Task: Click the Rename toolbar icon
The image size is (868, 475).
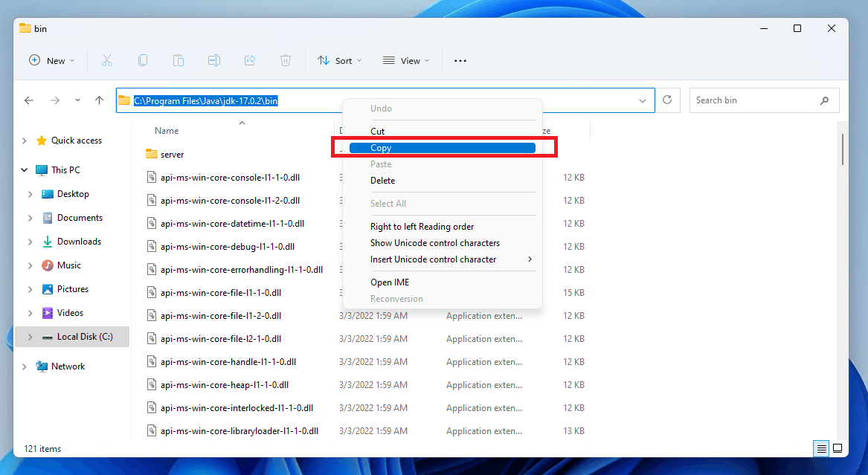Action: point(214,60)
